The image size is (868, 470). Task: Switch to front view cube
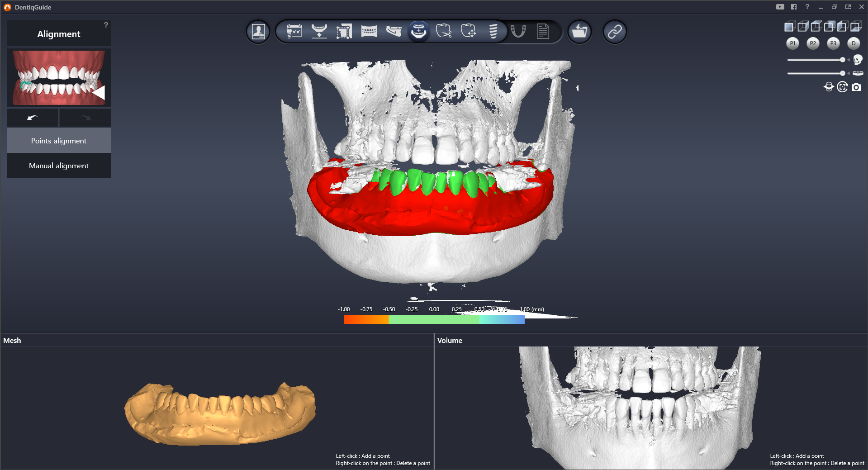pyautogui.click(x=789, y=27)
